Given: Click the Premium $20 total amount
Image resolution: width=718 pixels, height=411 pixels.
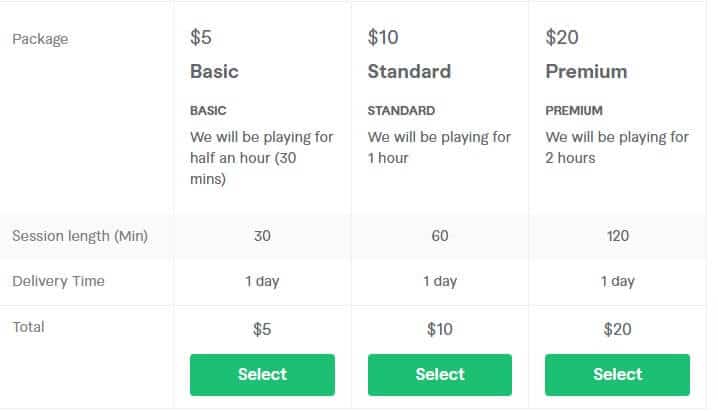Looking at the screenshot, I should (x=617, y=329).
